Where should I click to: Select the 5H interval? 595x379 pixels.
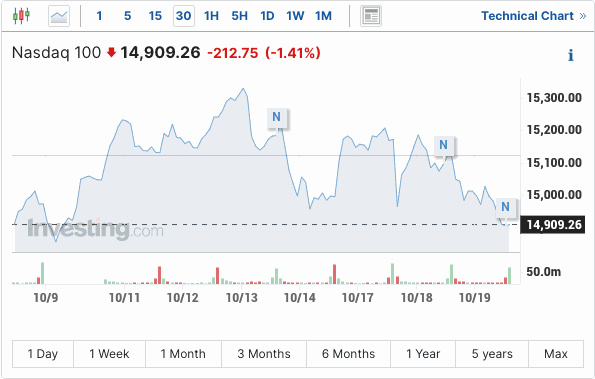(x=239, y=16)
